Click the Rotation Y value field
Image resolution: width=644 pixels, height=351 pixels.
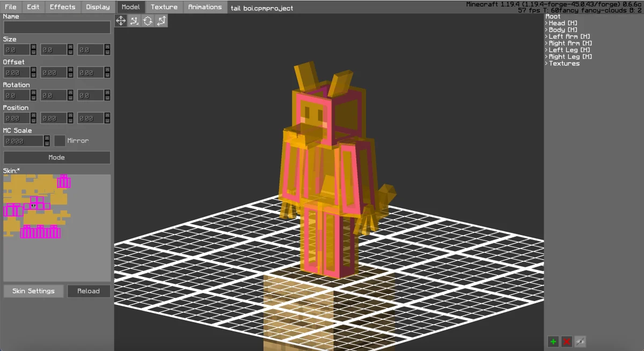pos(54,95)
